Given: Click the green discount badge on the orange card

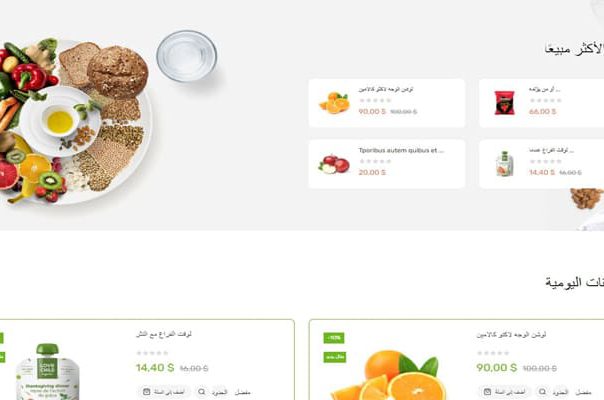Looking at the screenshot, I should (334, 338).
